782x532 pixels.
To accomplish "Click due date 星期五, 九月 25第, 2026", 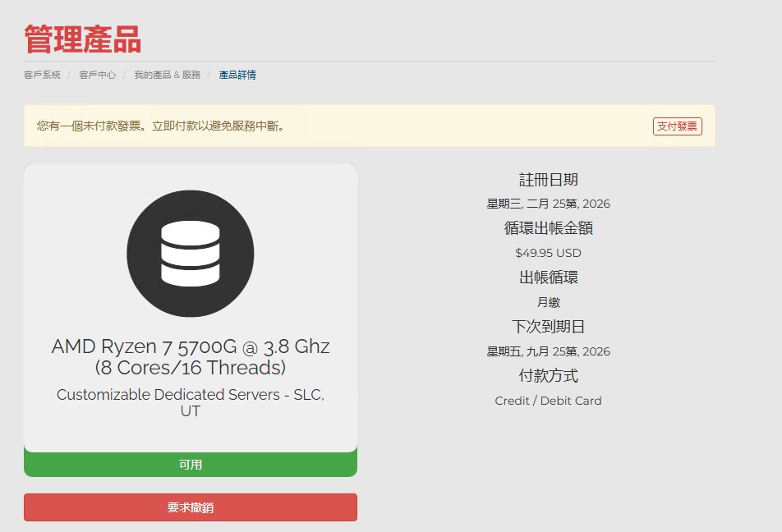I will point(548,351).
